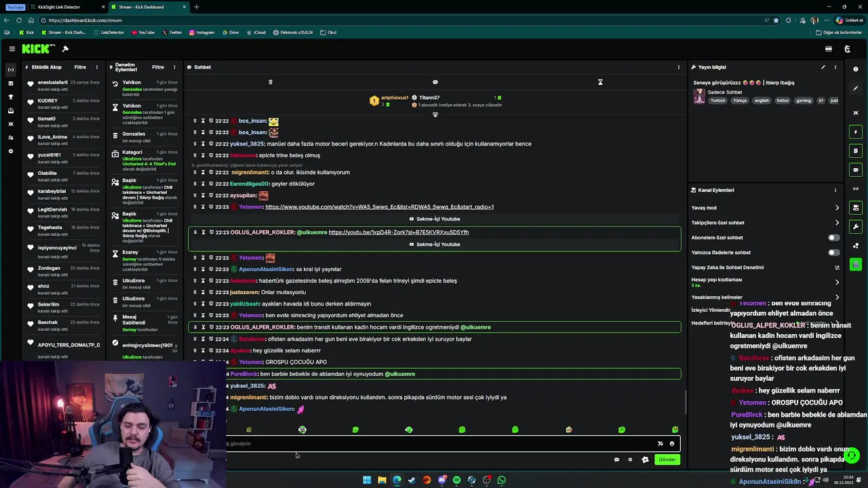Open Kanal Eylemleri three-dot menu

click(835, 190)
